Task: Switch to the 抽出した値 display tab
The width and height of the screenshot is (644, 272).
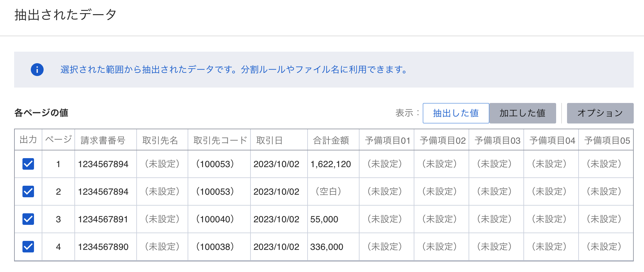Action: [x=456, y=113]
